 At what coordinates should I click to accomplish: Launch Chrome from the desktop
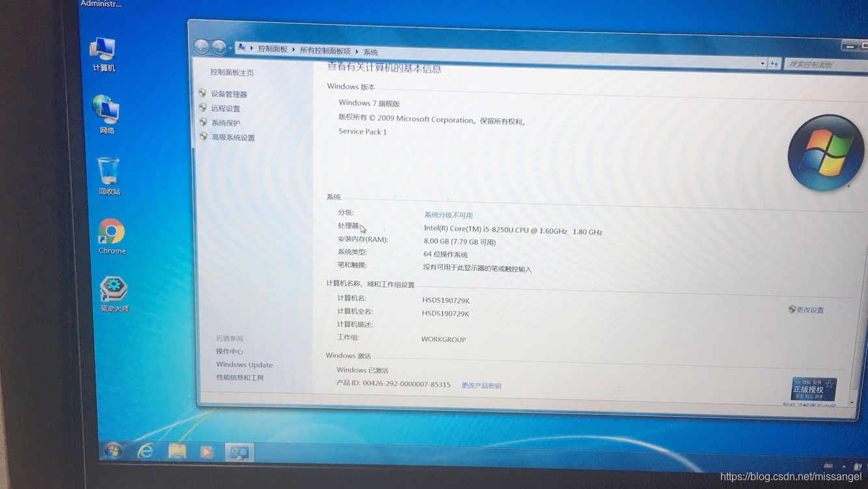pyautogui.click(x=112, y=236)
